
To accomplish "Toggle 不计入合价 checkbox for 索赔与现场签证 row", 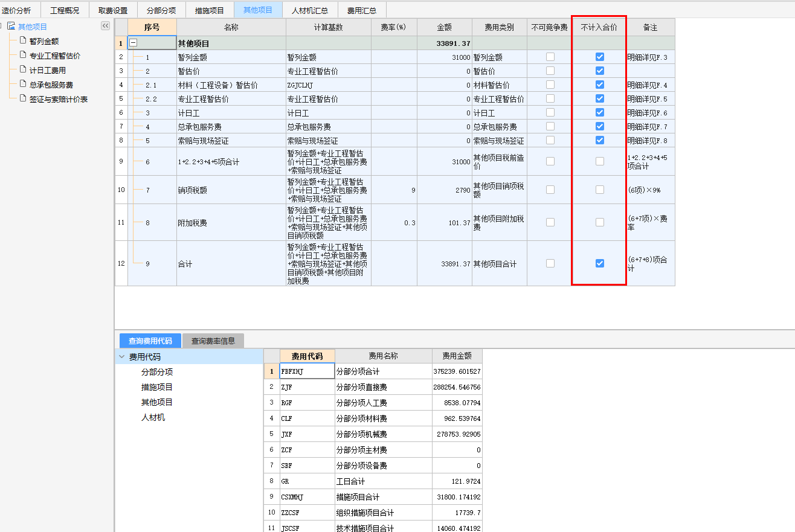I will coord(599,140).
